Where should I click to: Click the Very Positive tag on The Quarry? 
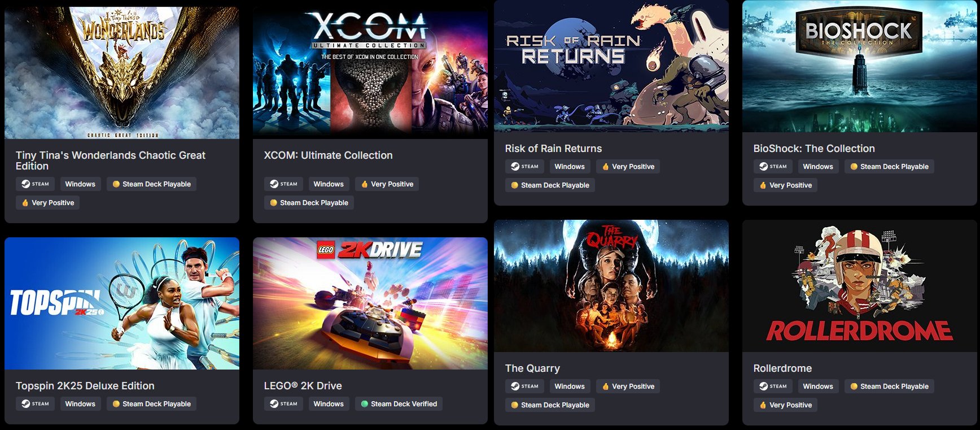pyautogui.click(x=628, y=386)
